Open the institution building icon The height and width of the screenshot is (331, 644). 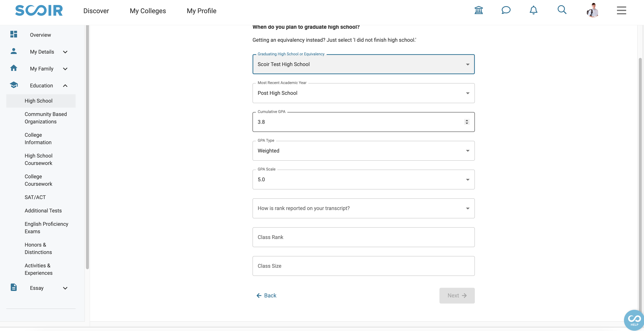point(479,10)
